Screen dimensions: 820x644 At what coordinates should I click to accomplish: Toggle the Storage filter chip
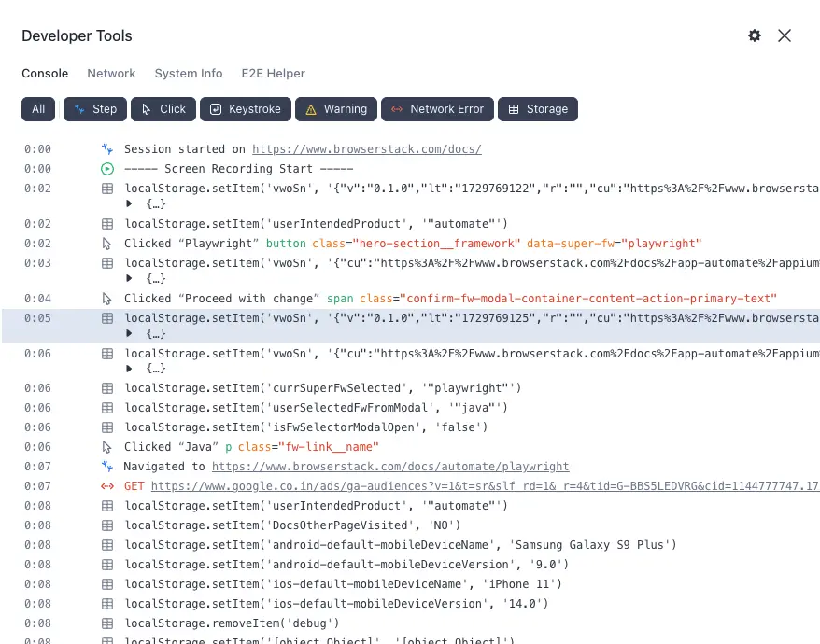537,109
